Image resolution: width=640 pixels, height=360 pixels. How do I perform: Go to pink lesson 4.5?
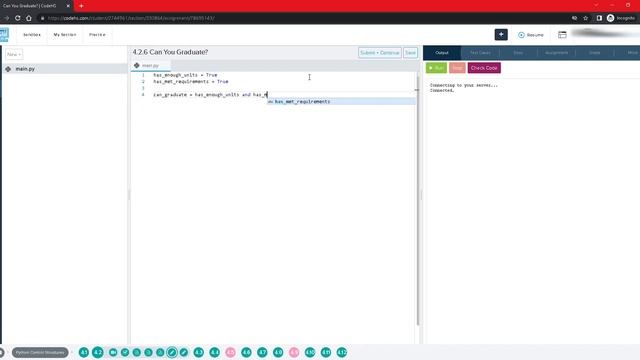pyautogui.click(x=230, y=352)
